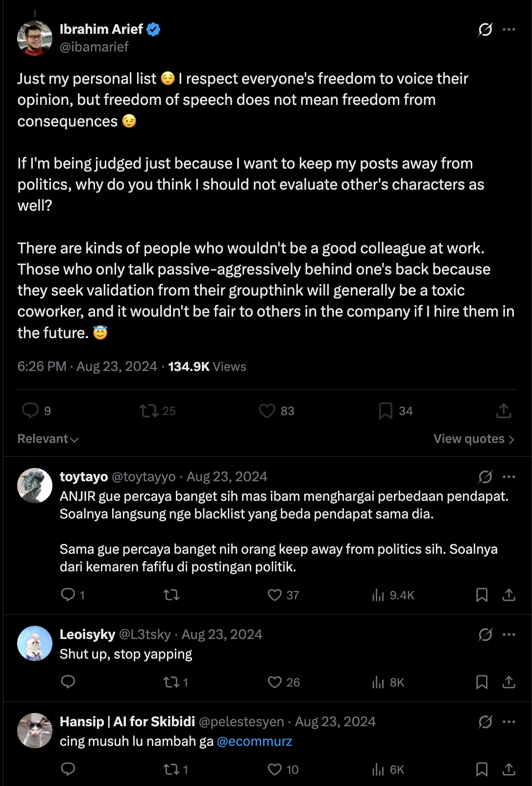Screen dimensions: 532x786
Task: Open more options on Hansip's reply
Action: [x=509, y=722]
